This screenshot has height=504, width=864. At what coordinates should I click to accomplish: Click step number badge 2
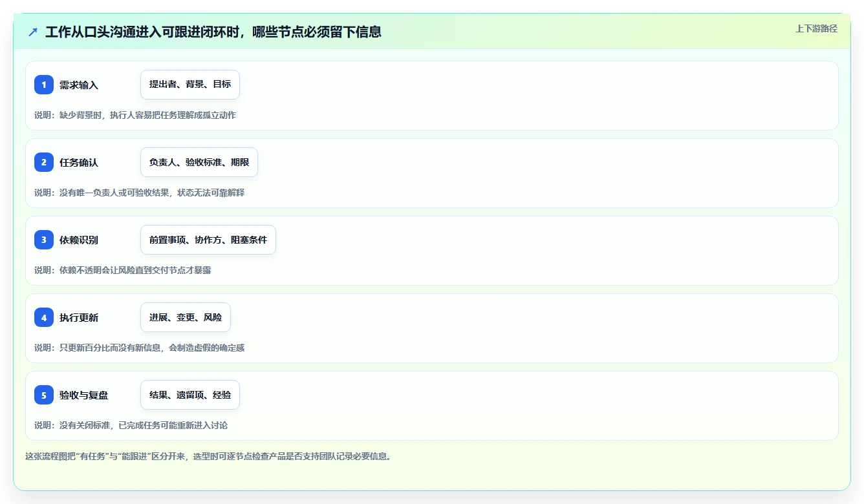point(44,162)
